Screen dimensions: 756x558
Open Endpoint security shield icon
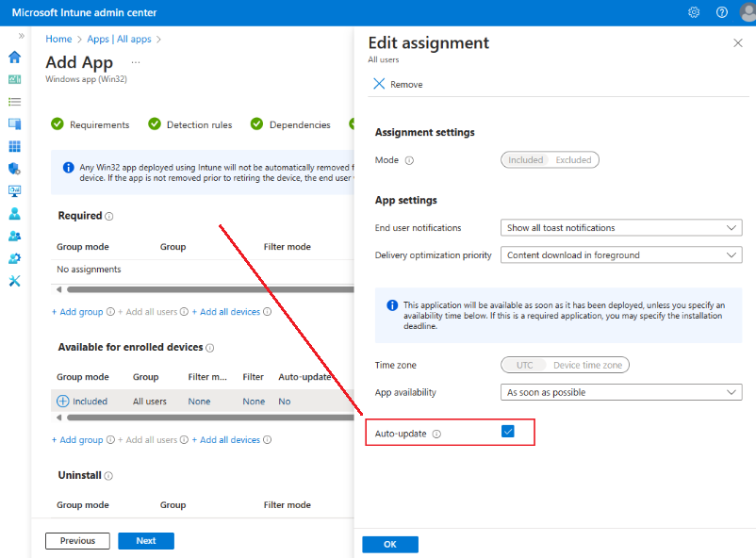tap(14, 169)
